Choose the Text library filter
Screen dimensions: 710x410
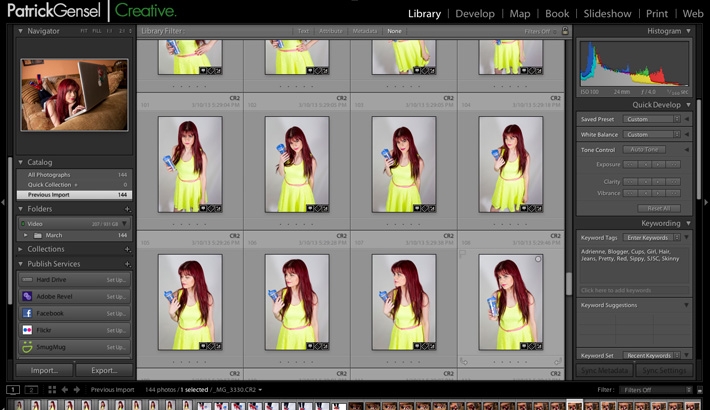[x=303, y=31]
